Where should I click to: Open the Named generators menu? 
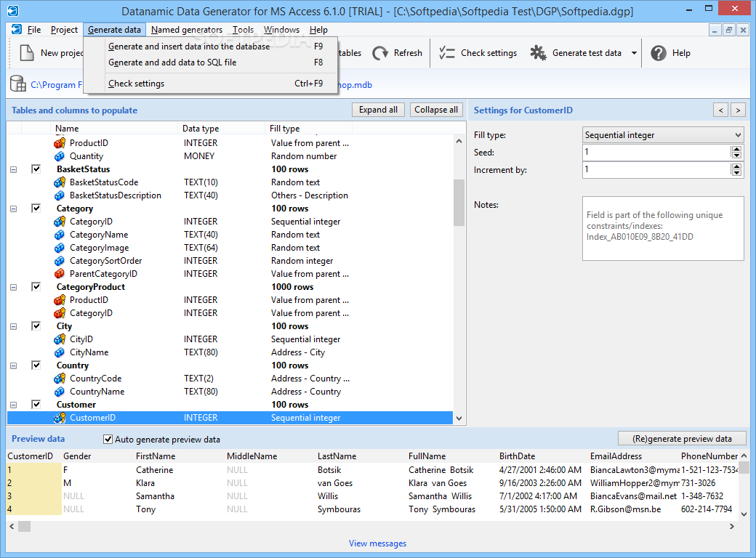(187, 30)
